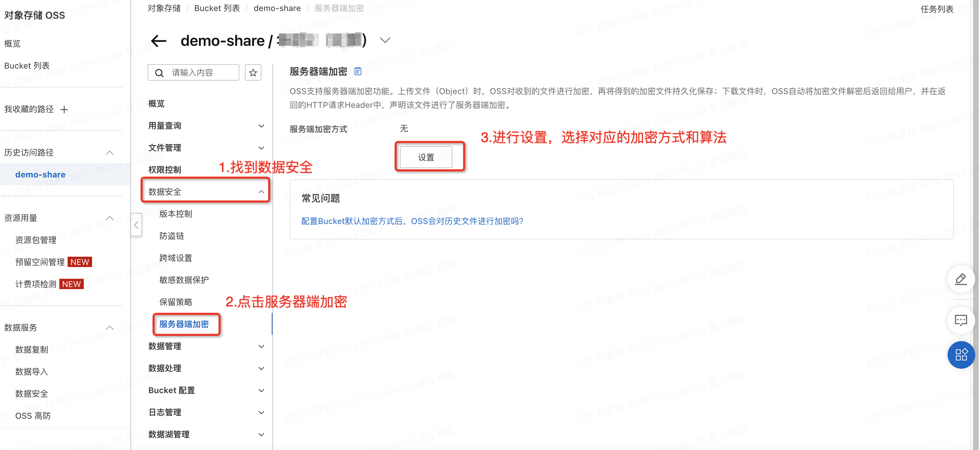Open the 版本控制 menu item

coord(176,214)
